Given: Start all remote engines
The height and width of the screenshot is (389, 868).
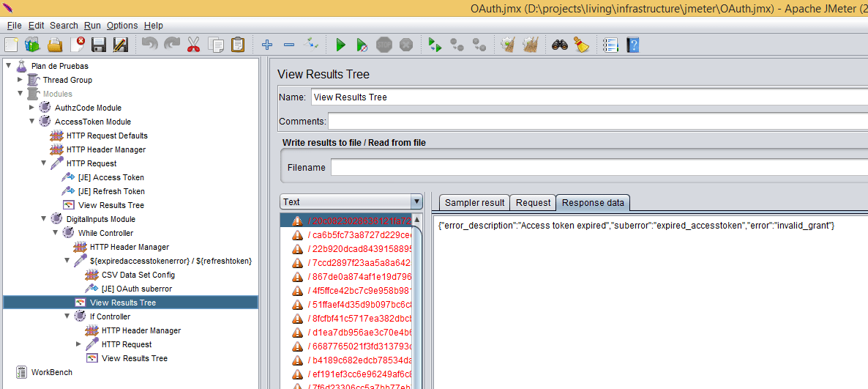Looking at the screenshot, I should (x=435, y=45).
